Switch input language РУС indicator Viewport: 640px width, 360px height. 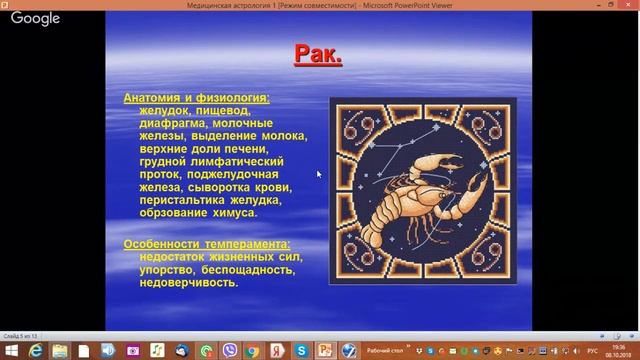coord(593,351)
